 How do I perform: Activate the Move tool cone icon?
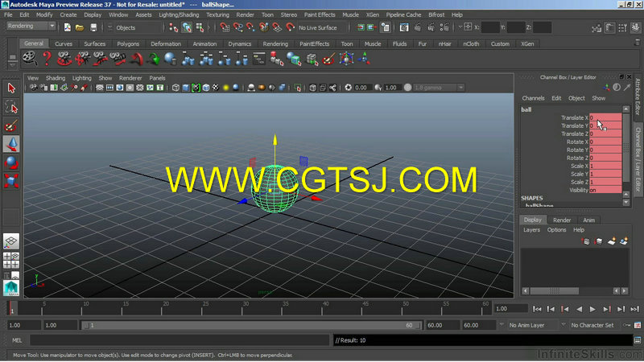[x=11, y=144]
